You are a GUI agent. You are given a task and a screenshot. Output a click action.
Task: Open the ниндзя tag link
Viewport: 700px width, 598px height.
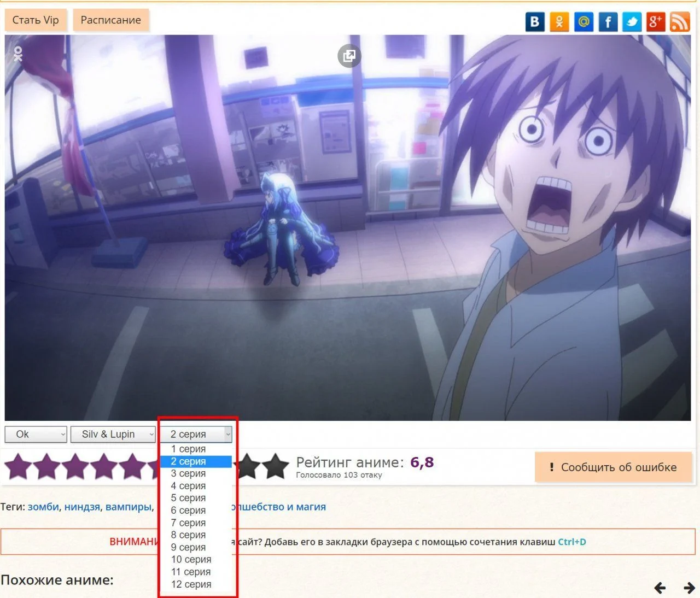[x=82, y=507]
